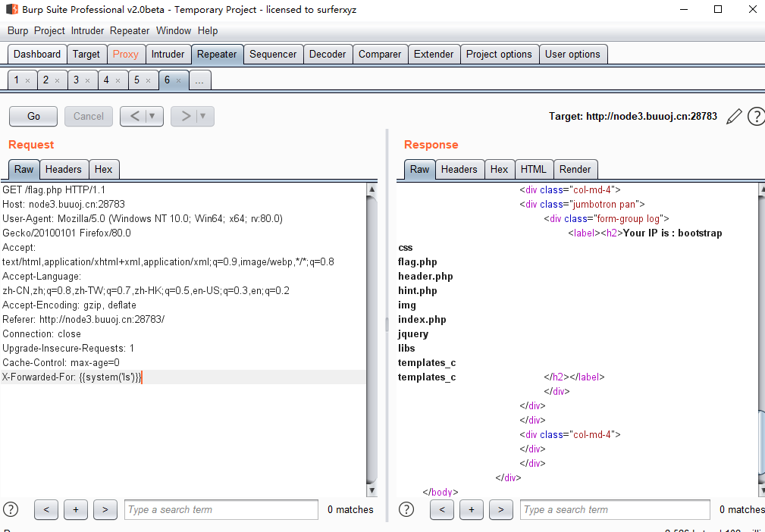Click request scrollbar up arrow
765x532 pixels.
(372, 189)
